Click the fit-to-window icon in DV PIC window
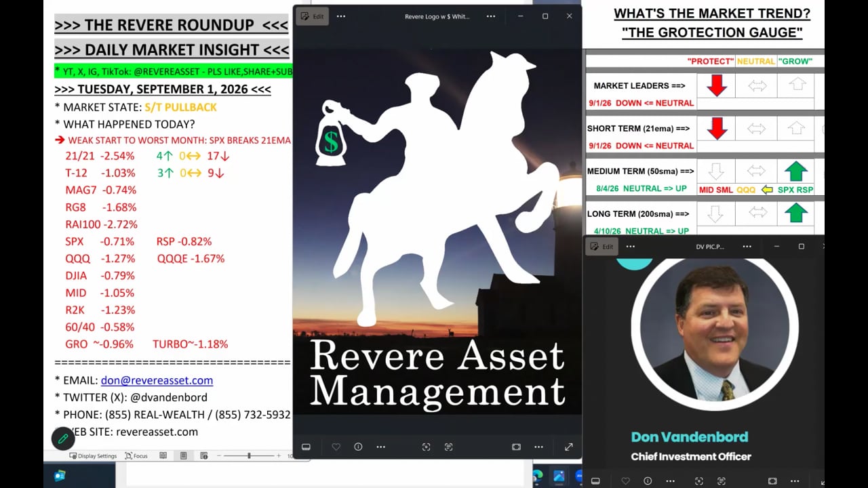 coord(772,481)
